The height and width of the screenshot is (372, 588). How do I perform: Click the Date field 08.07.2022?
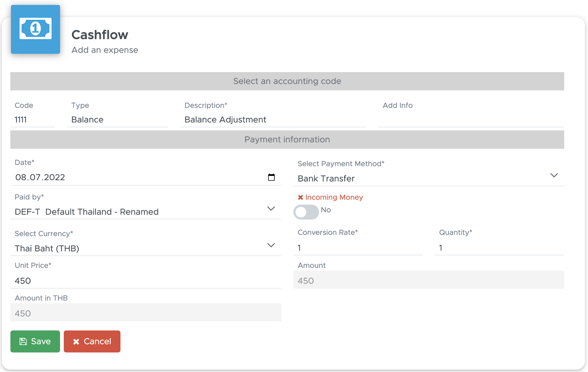[146, 177]
